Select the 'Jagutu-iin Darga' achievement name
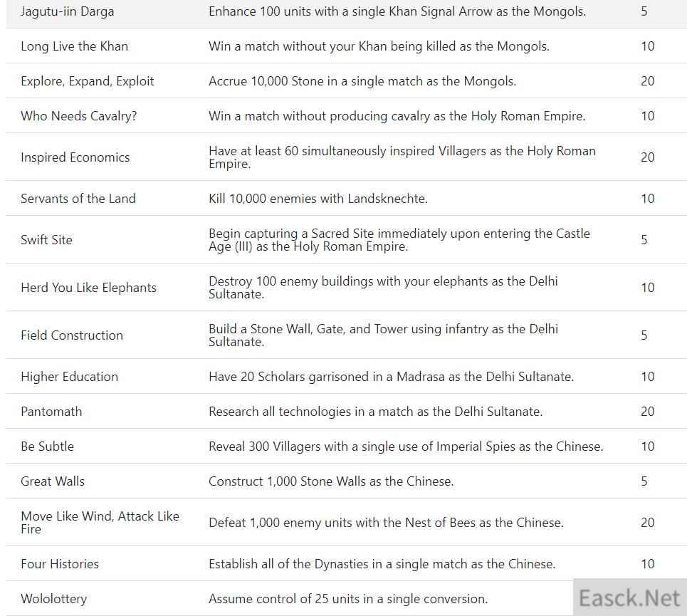687x616 pixels. click(x=67, y=11)
